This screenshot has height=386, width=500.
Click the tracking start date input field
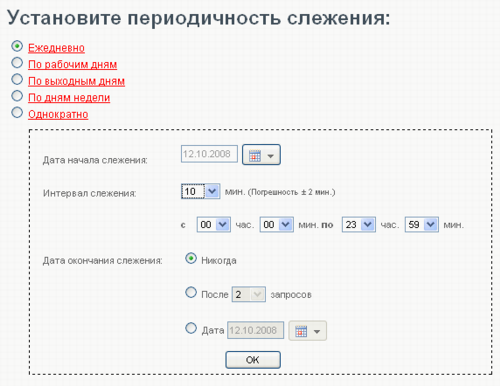click(x=209, y=154)
